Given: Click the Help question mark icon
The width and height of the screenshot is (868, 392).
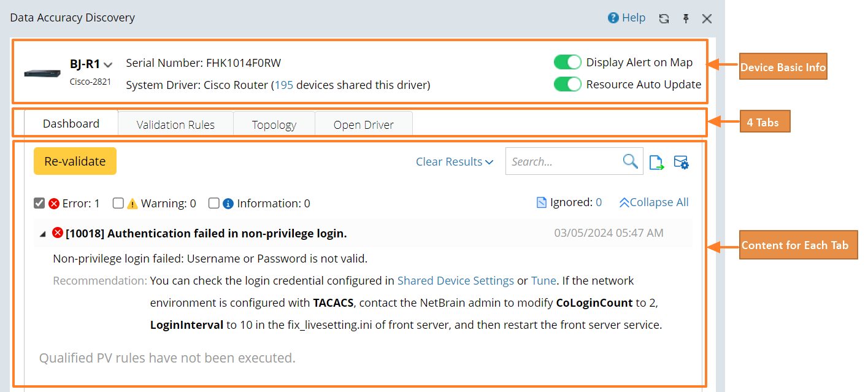Looking at the screenshot, I should [x=613, y=18].
